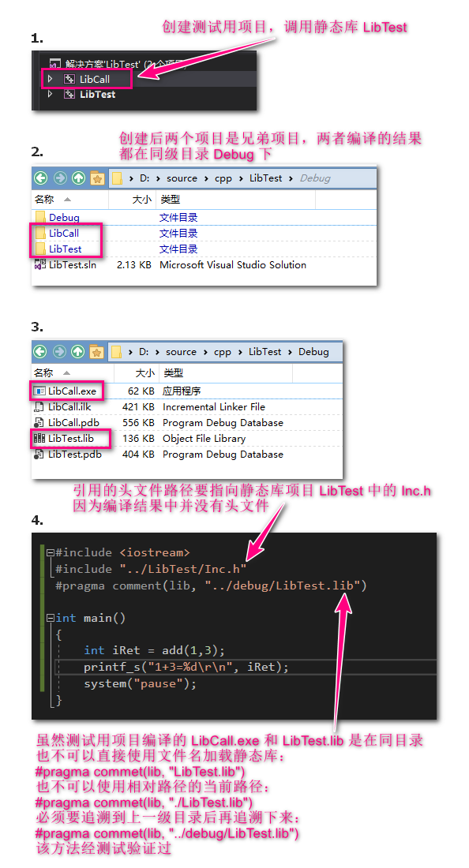
Task: Select the LibCall folder icon in file list
Action: [40, 233]
